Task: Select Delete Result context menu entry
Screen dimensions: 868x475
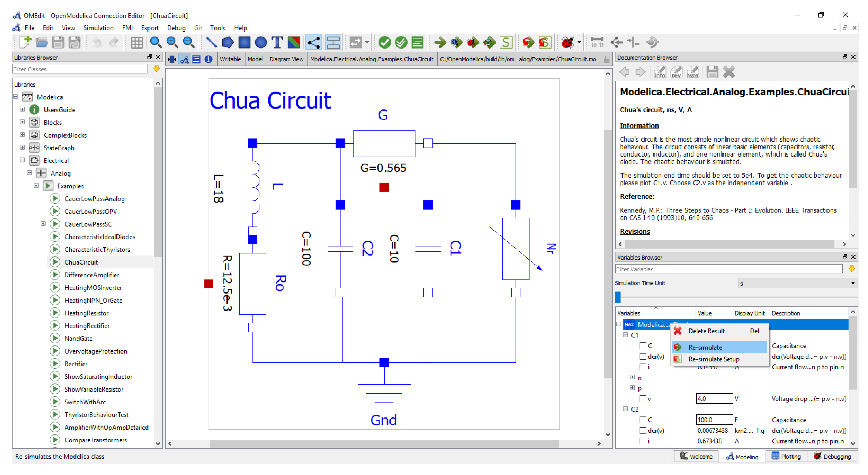Action: (x=706, y=331)
